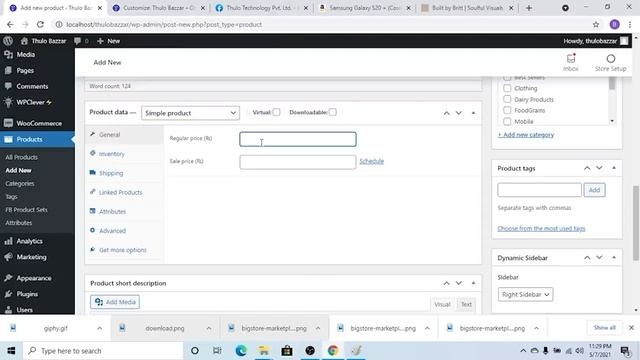Go to All Products
Image resolution: width=640 pixels, height=360 pixels.
(21, 157)
